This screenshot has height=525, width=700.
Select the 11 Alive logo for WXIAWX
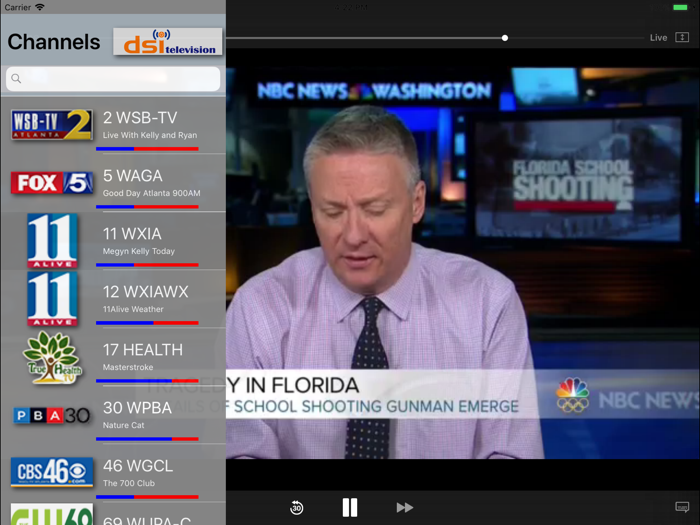[52, 299]
